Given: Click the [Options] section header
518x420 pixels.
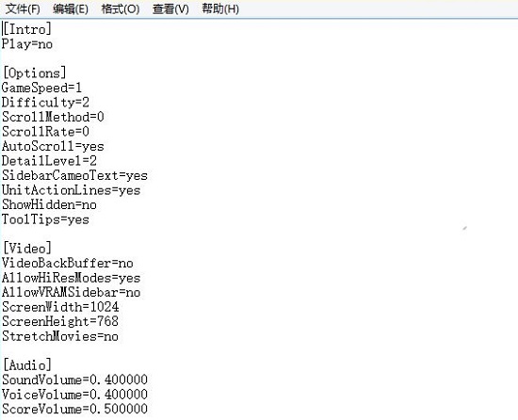Looking at the screenshot, I should [x=35, y=73].
